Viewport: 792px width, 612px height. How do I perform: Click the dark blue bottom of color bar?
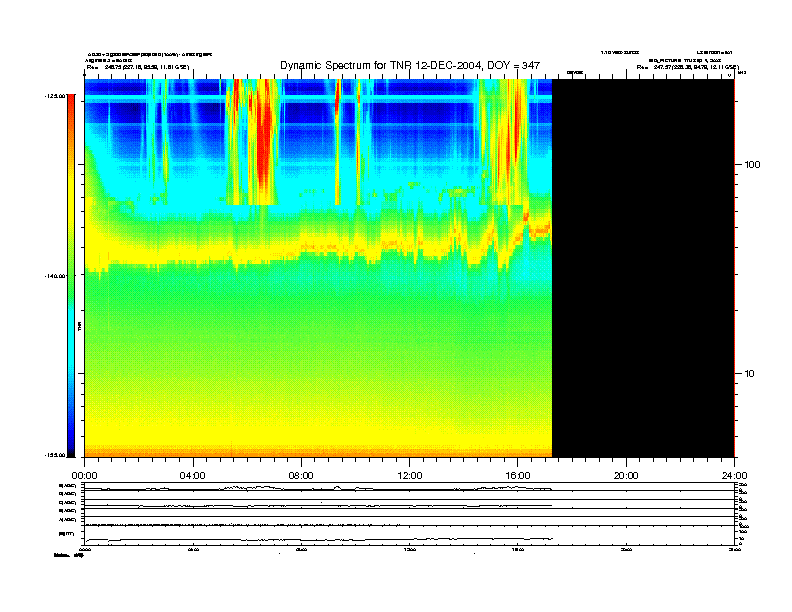[x=71, y=447]
